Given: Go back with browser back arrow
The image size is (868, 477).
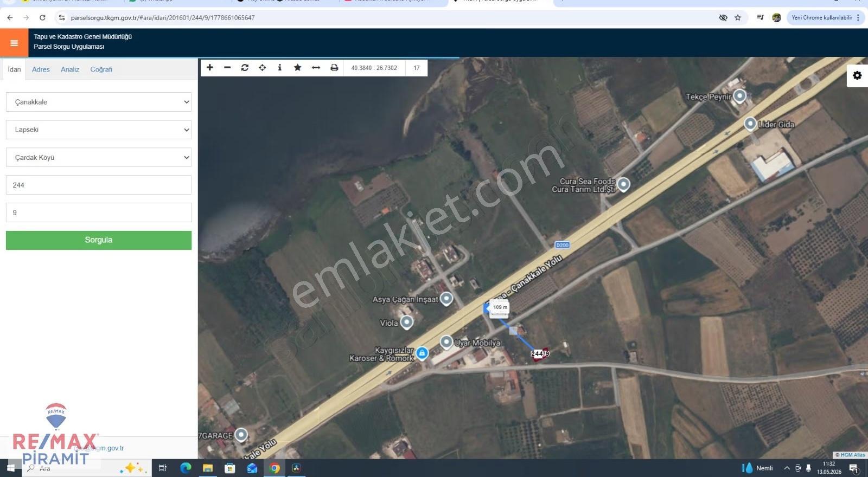Looking at the screenshot, I should point(10,17).
